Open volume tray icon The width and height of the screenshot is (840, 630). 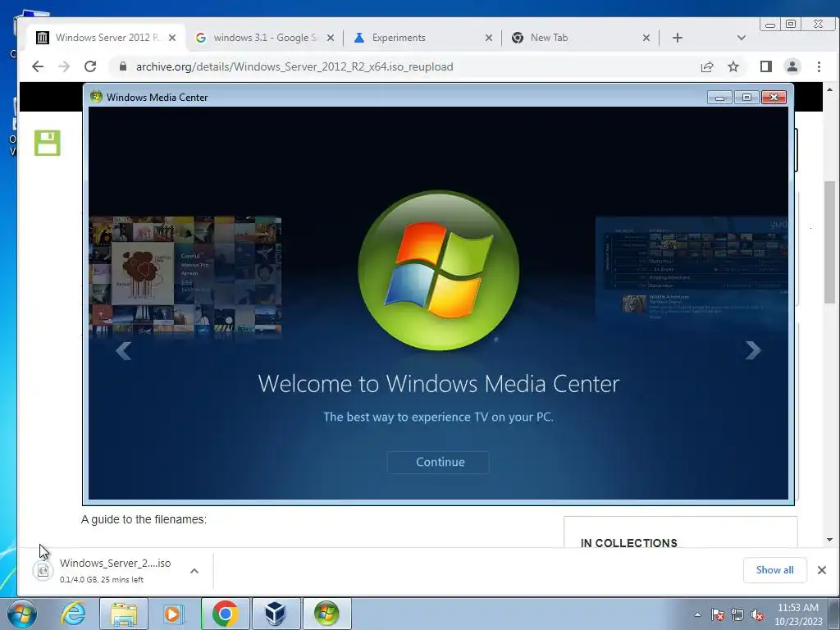click(757, 615)
